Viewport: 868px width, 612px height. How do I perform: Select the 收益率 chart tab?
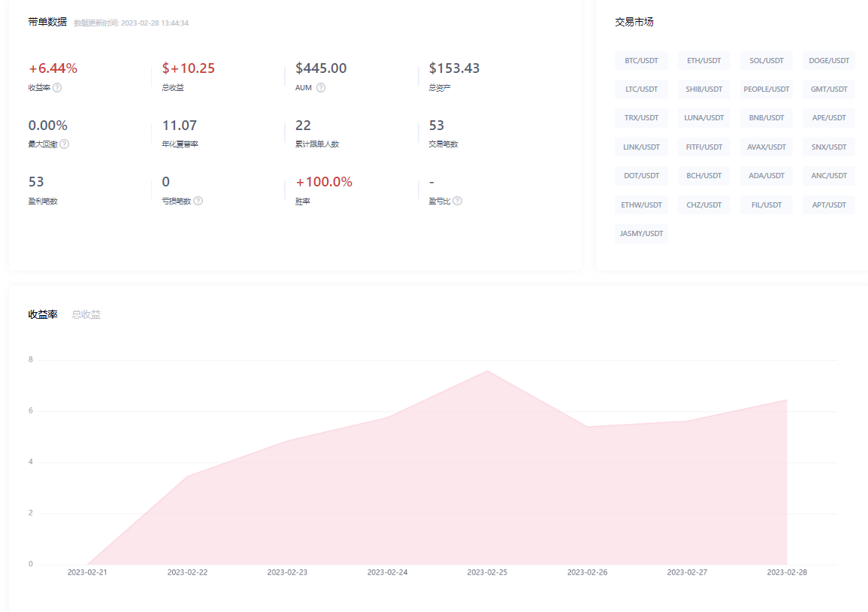43,314
